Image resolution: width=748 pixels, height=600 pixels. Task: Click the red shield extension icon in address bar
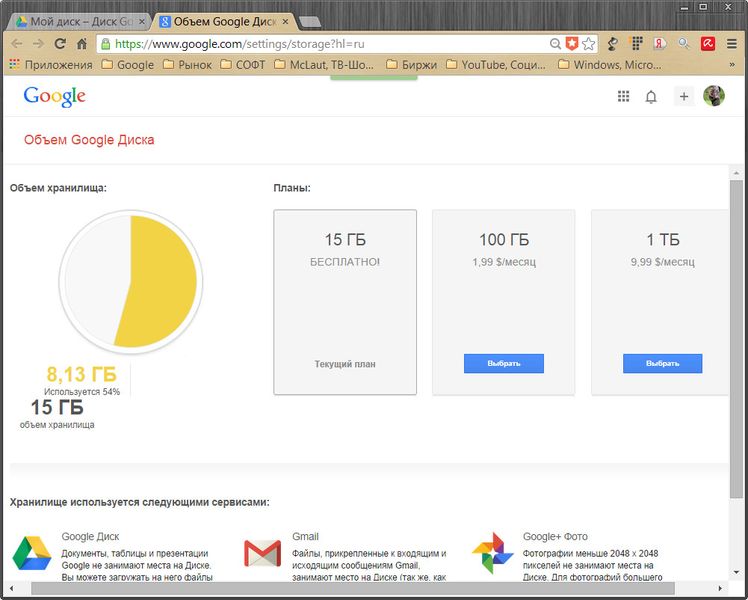(x=571, y=44)
